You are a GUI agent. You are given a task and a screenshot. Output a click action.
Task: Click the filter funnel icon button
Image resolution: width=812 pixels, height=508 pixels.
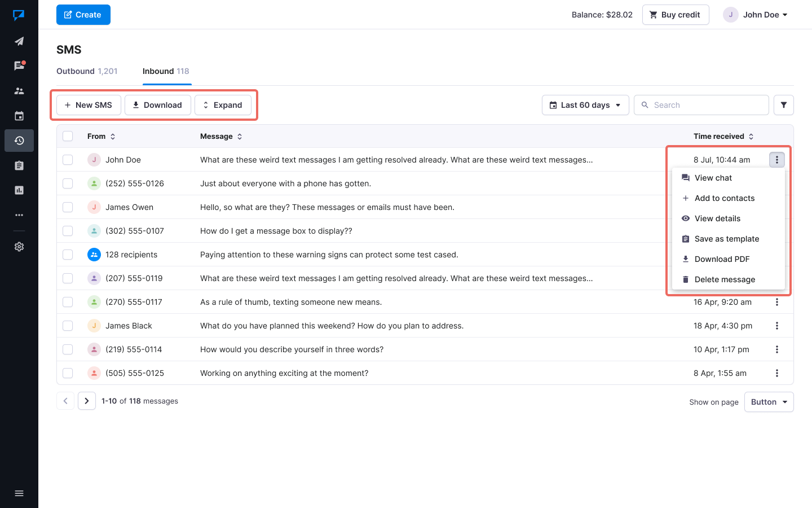click(x=783, y=105)
